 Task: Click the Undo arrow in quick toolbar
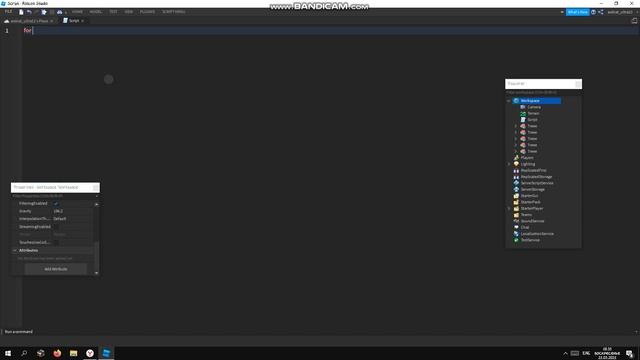pos(29,12)
